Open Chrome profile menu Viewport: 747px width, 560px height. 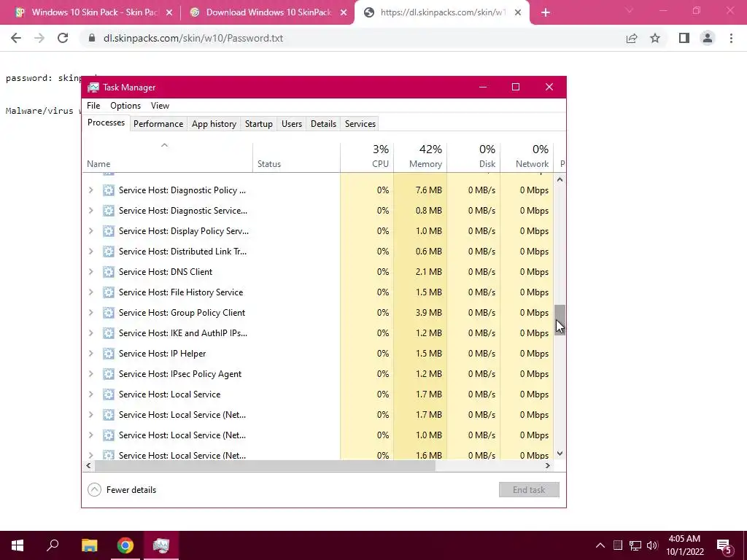point(708,38)
